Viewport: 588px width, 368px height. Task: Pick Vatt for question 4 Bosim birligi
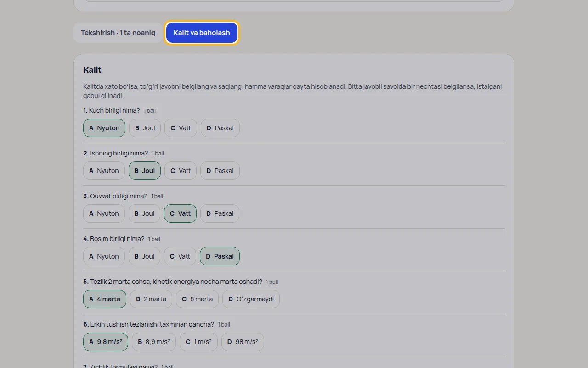pyautogui.click(x=180, y=256)
